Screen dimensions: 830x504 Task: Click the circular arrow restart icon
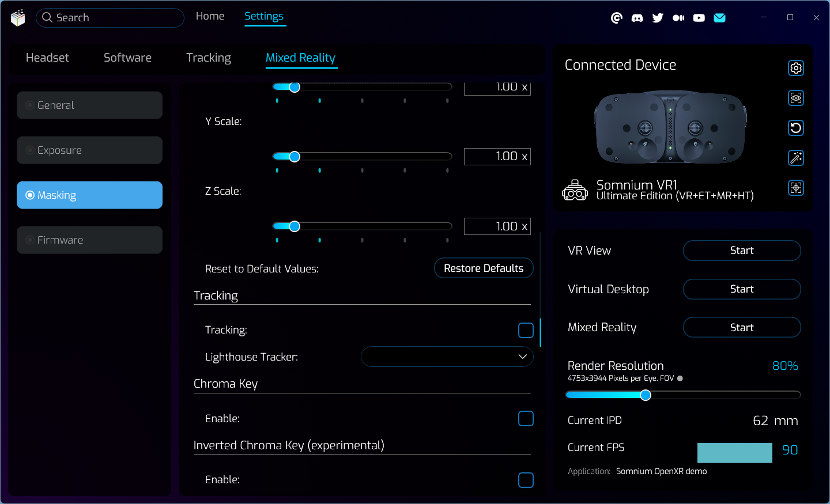pos(795,128)
